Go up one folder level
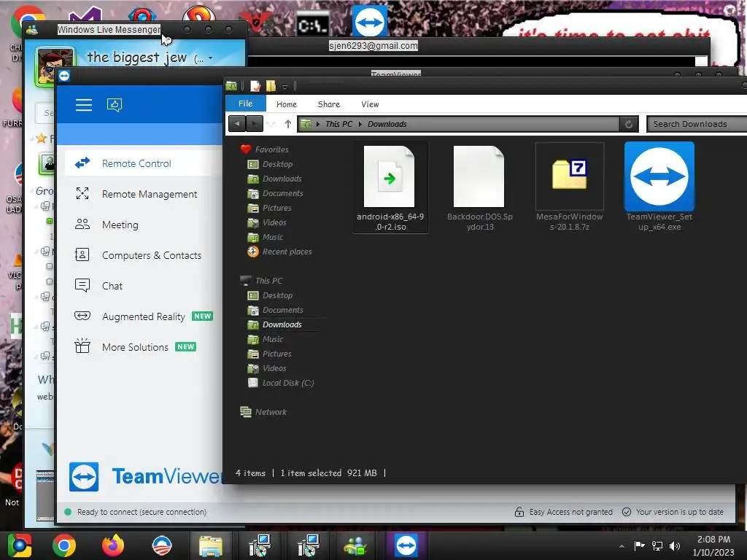747x560 pixels. click(287, 124)
